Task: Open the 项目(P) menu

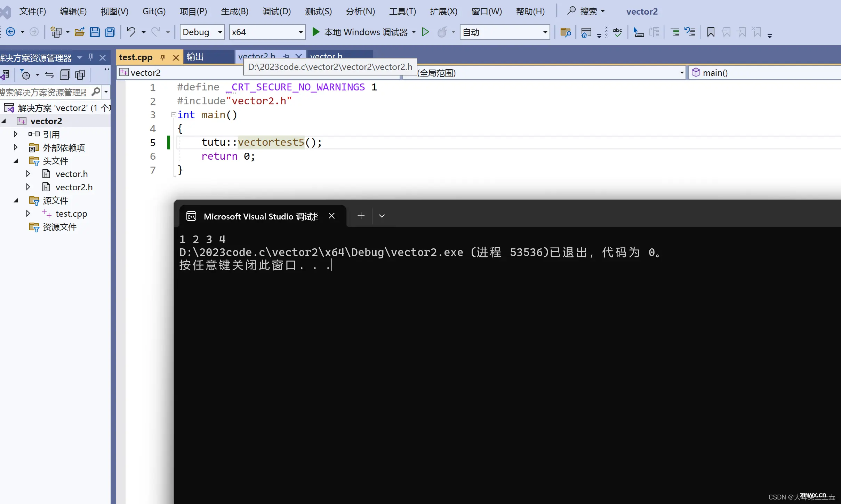Action: 193,11
